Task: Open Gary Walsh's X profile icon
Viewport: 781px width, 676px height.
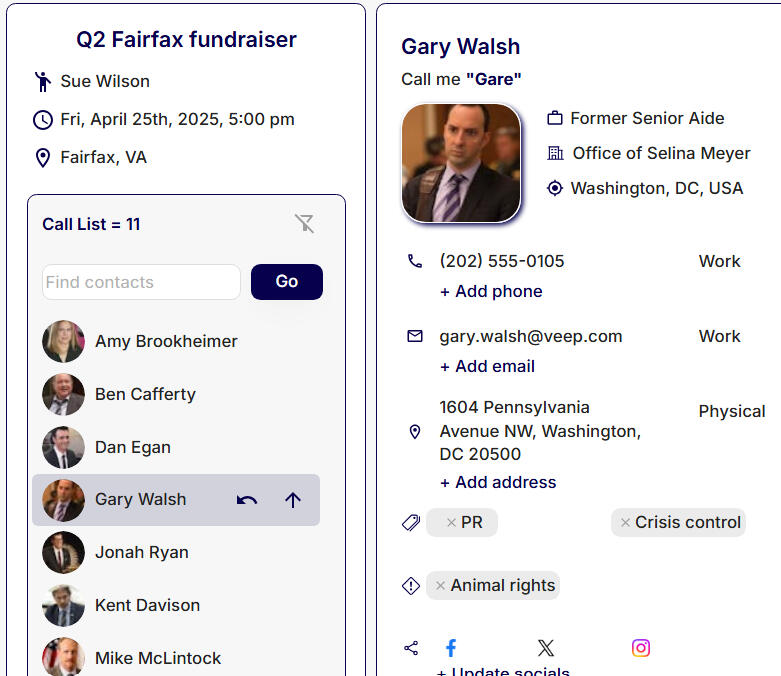Action: point(545,648)
